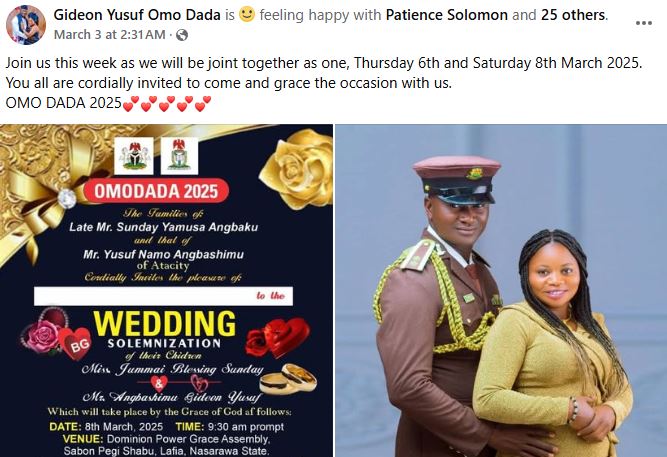667x457 pixels.
Task: Show the 25 others tagged
Action: (x=573, y=15)
